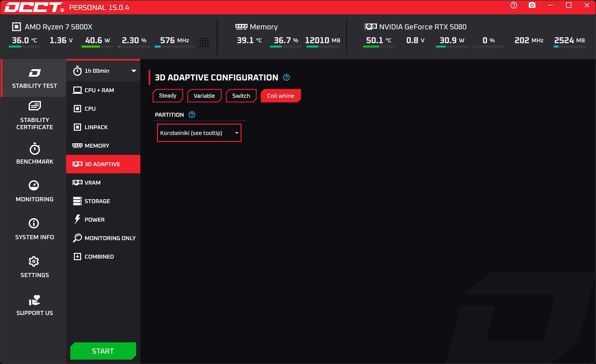Open the Korobeiniki partition dropdown
The height and width of the screenshot is (364, 596).
[196, 133]
